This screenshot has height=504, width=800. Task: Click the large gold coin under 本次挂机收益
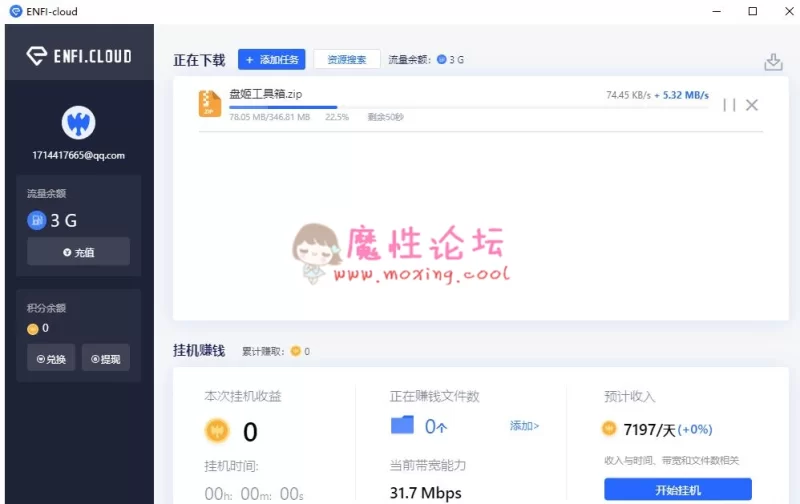[x=217, y=431]
